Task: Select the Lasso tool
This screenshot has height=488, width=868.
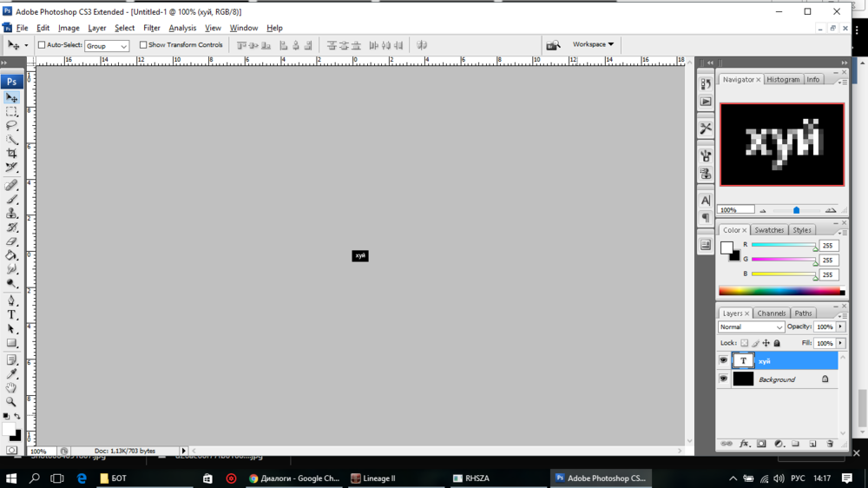Action: click(x=11, y=125)
